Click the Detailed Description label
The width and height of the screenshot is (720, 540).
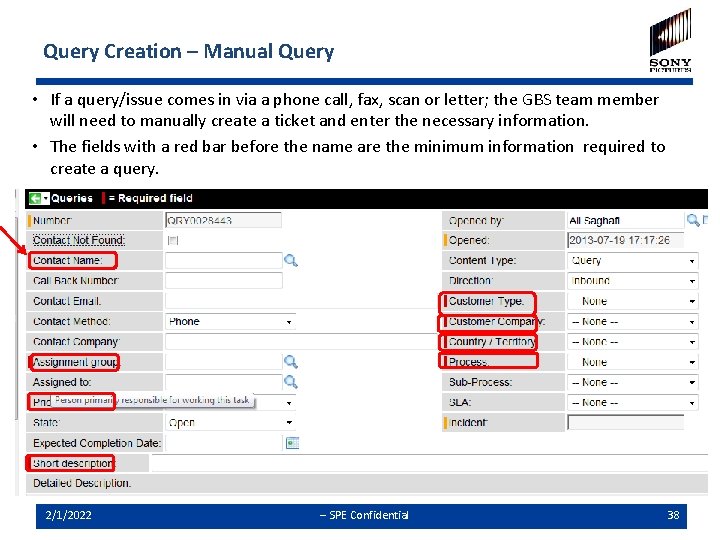click(x=82, y=484)
